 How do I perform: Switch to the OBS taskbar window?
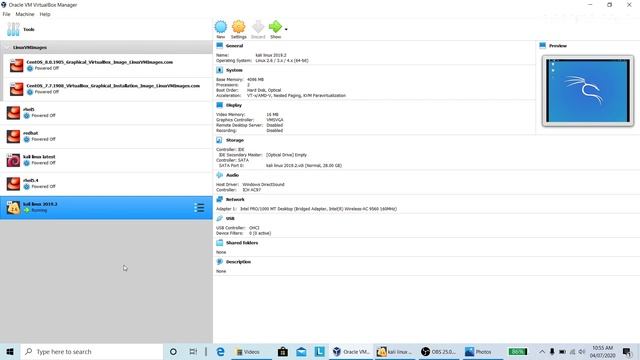pos(439,351)
